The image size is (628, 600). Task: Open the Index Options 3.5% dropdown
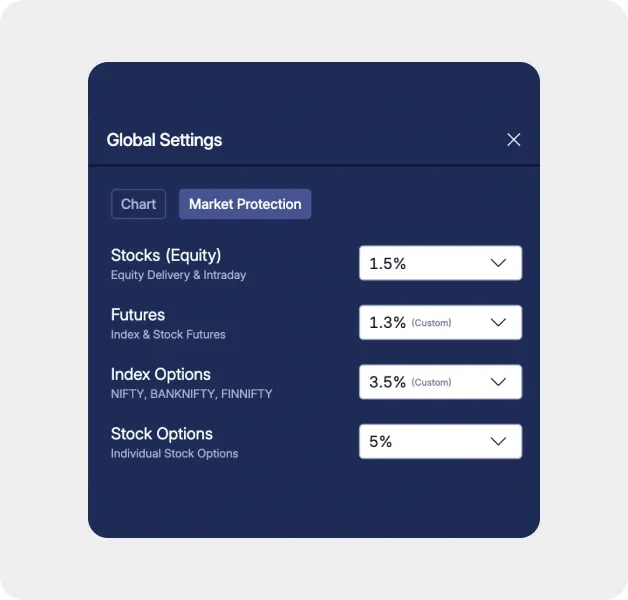pyautogui.click(x=441, y=382)
